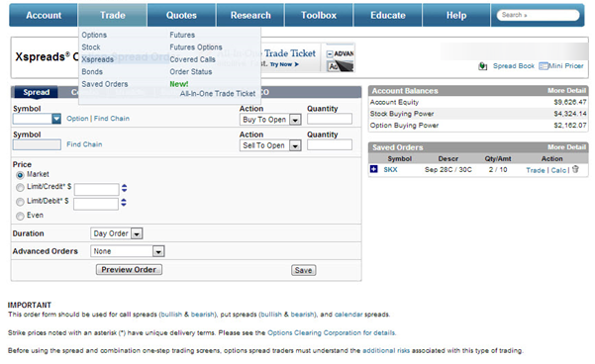
Task: Open the Account menu
Action: 44,15
